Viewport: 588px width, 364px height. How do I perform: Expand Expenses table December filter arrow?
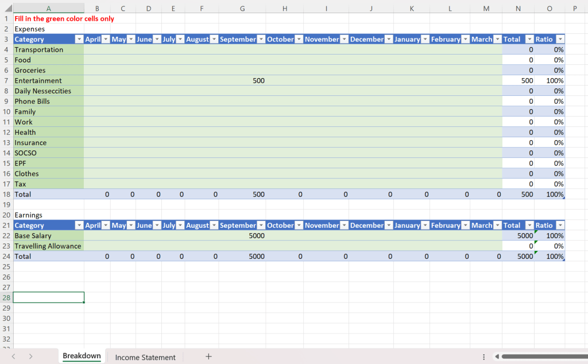pos(389,39)
